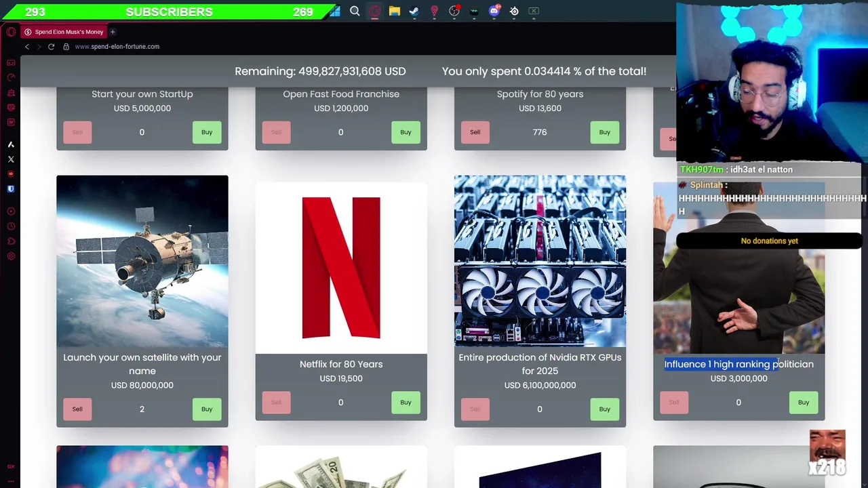The width and height of the screenshot is (868, 488).
Task: Click the USD 13,600 price text
Action: (540, 108)
